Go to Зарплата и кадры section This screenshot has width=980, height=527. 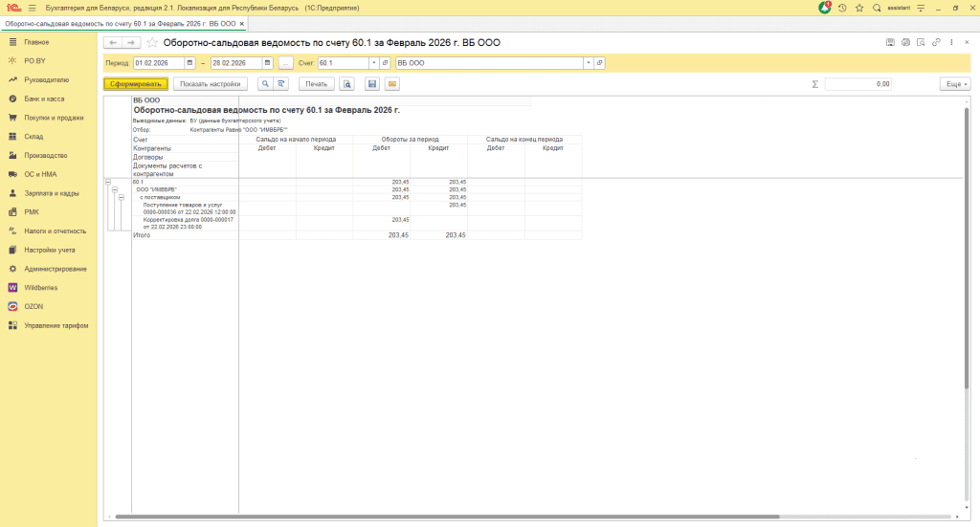pos(50,193)
